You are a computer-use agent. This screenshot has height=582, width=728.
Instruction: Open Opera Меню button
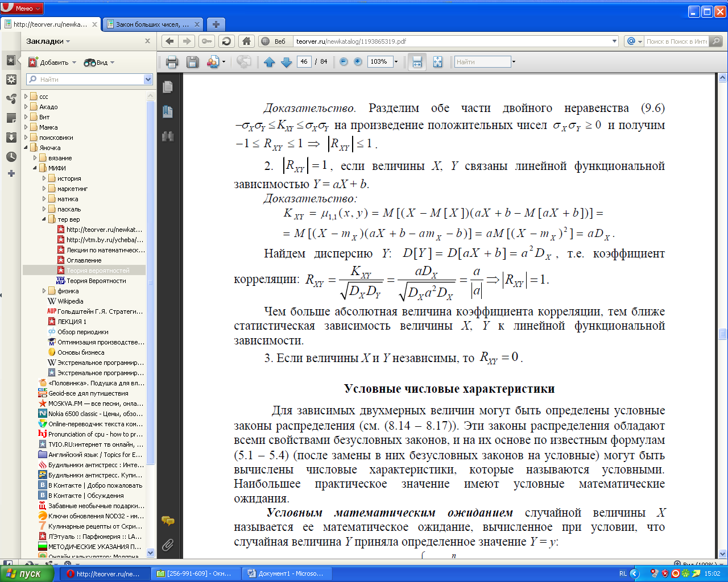tap(22, 8)
